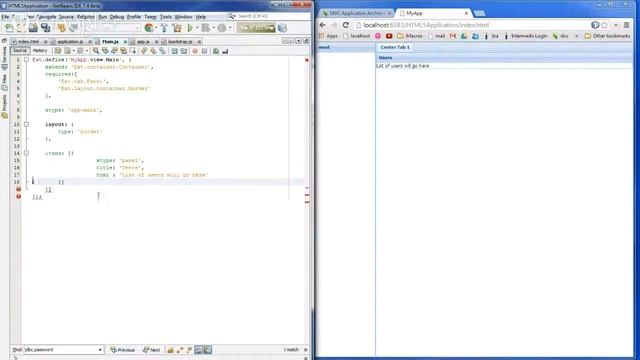Switch to the application.js editor tab
The image size is (640, 360).
click(70, 42)
